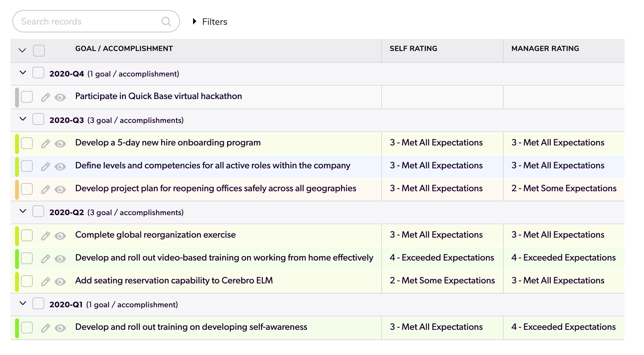Expand the Filters disclosure triangle
The height and width of the screenshot is (355, 644).
tap(195, 22)
